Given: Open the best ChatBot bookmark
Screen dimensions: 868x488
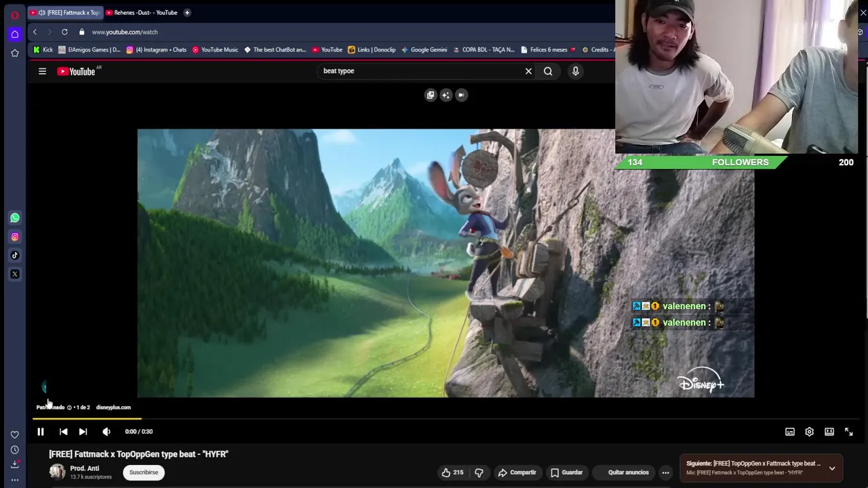Looking at the screenshot, I should pos(275,49).
